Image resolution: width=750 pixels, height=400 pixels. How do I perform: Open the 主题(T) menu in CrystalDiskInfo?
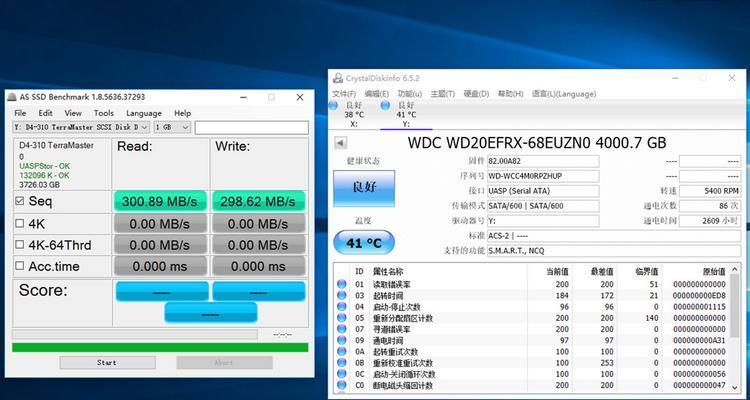442,94
